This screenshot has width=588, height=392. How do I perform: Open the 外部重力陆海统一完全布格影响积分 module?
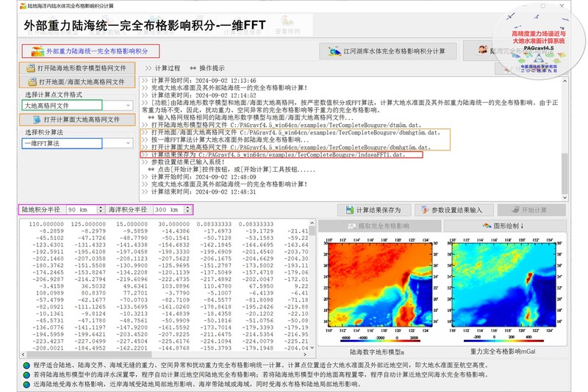[x=90, y=51]
